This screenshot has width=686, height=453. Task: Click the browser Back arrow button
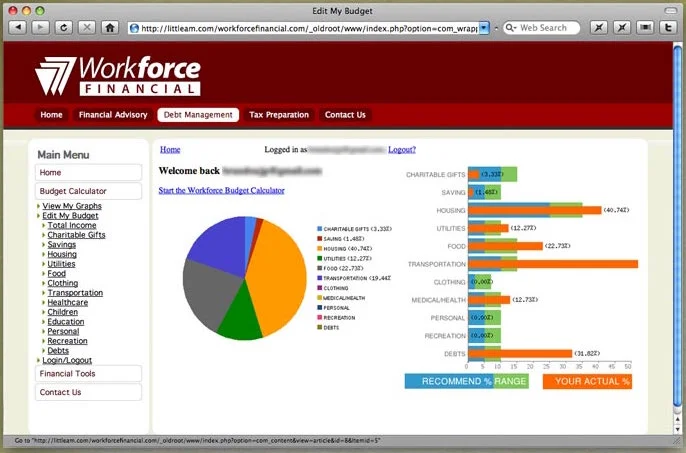tap(17, 28)
